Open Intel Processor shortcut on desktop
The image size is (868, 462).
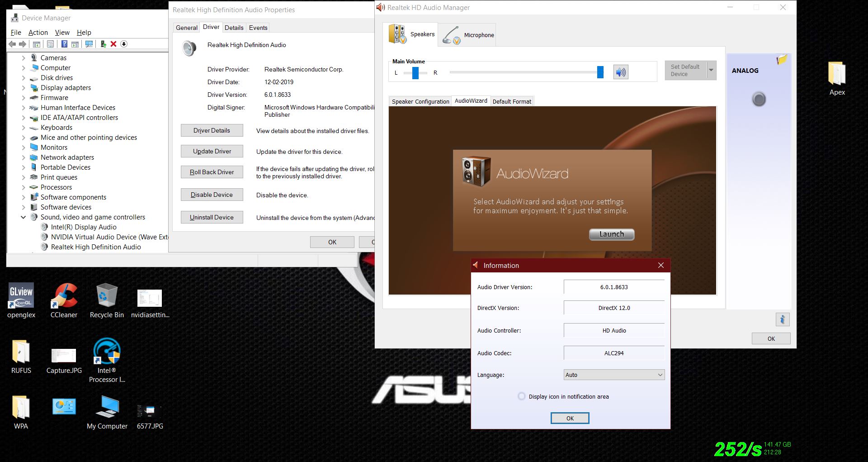107,360
